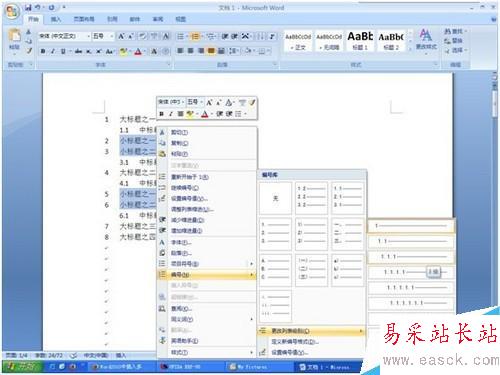Viewport: 500px width, 375px height.
Task: Choose Define New Number Format entry
Action: coord(311,342)
